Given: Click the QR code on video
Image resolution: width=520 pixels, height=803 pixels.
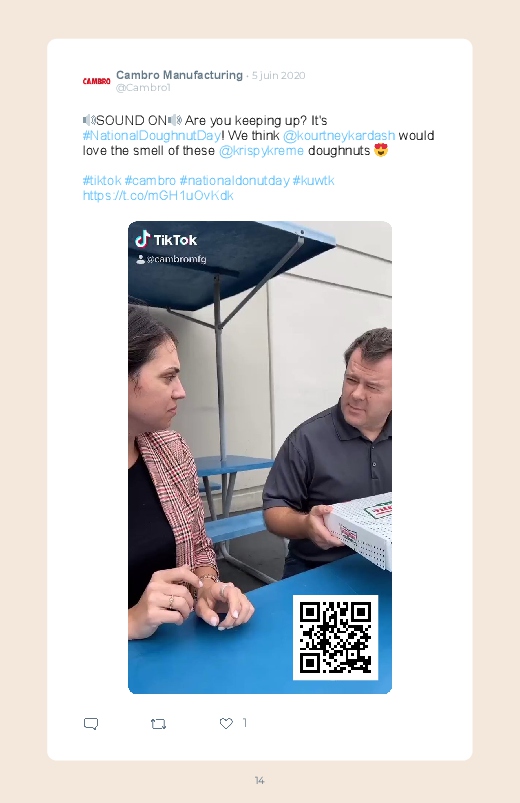Looking at the screenshot, I should [x=335, y=637].
